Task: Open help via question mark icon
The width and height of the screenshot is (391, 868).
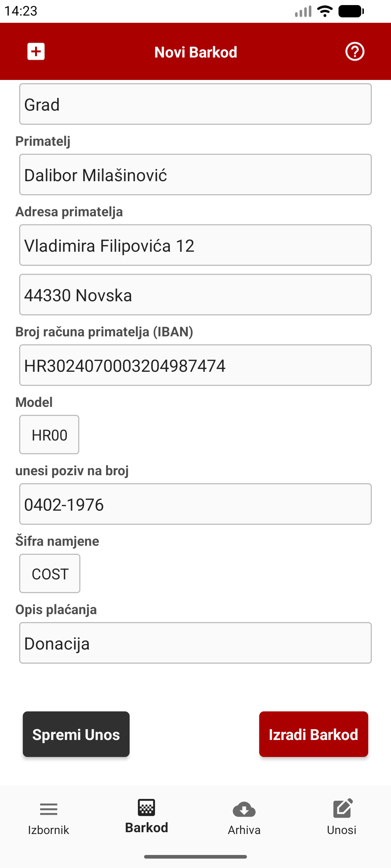Action: tap(354, 52)
